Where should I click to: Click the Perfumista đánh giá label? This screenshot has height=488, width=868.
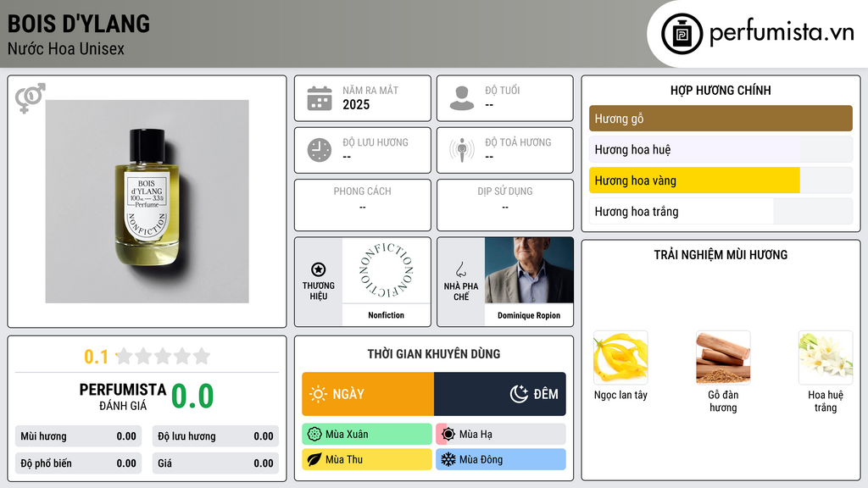122,396
